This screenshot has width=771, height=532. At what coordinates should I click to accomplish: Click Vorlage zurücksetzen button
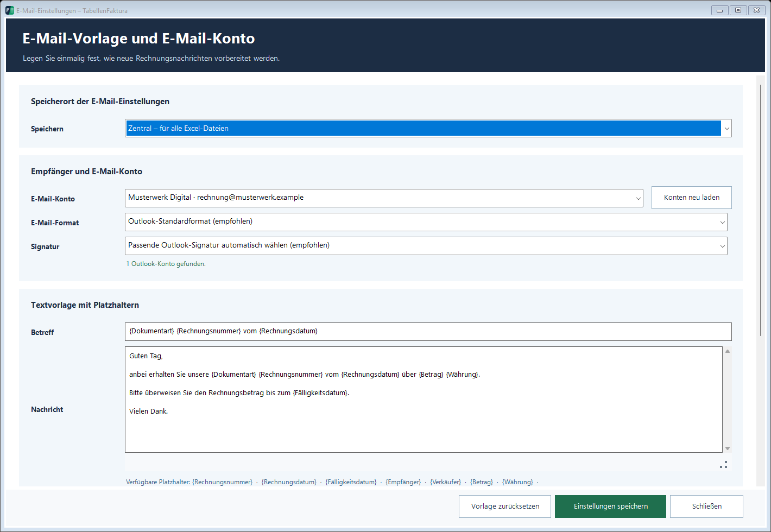505,506
